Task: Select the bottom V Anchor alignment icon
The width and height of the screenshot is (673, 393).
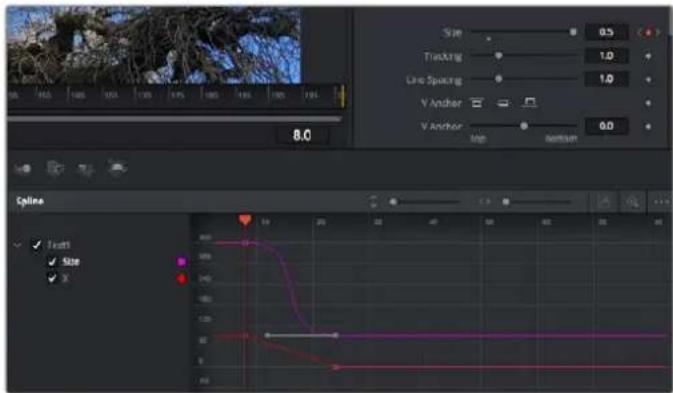Action: (x=530, y=103)
